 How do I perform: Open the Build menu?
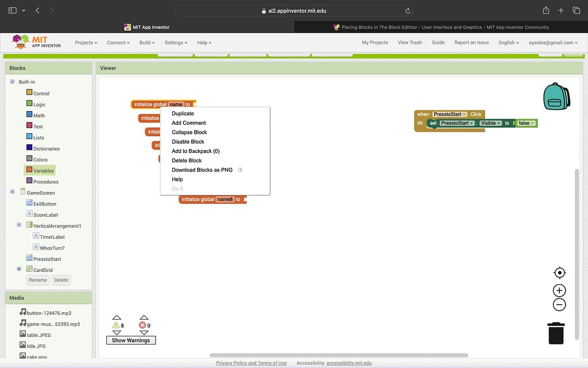[x=146, y=42]
